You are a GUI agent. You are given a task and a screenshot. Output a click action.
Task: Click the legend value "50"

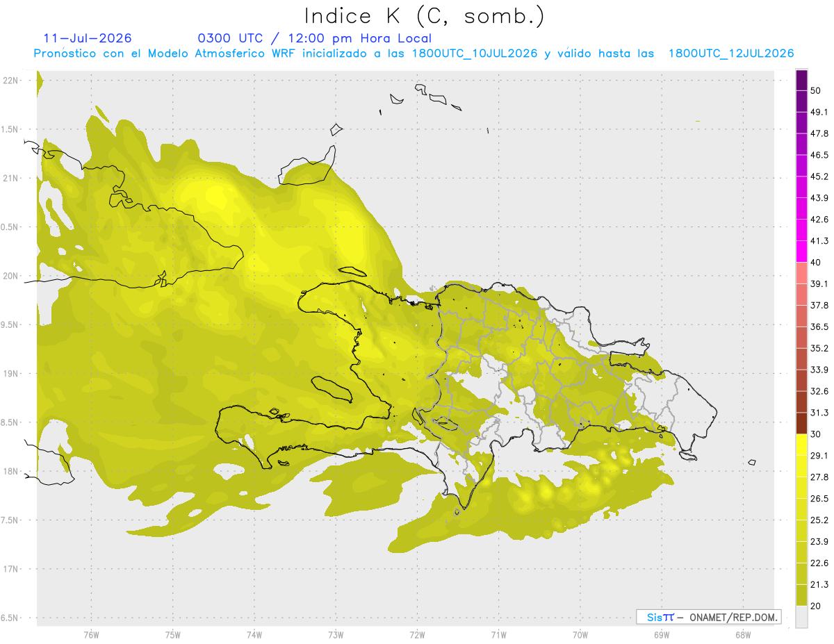tap(816, 91)
